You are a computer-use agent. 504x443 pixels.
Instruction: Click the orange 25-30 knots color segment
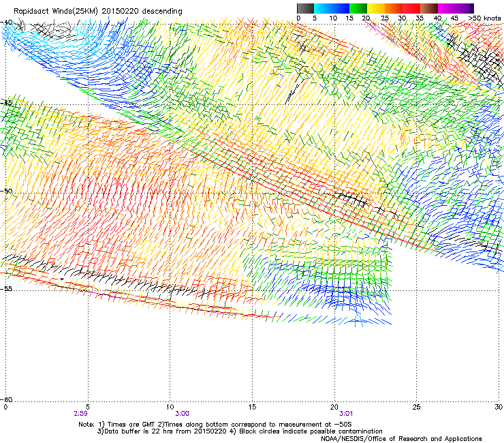pos(394,9)
